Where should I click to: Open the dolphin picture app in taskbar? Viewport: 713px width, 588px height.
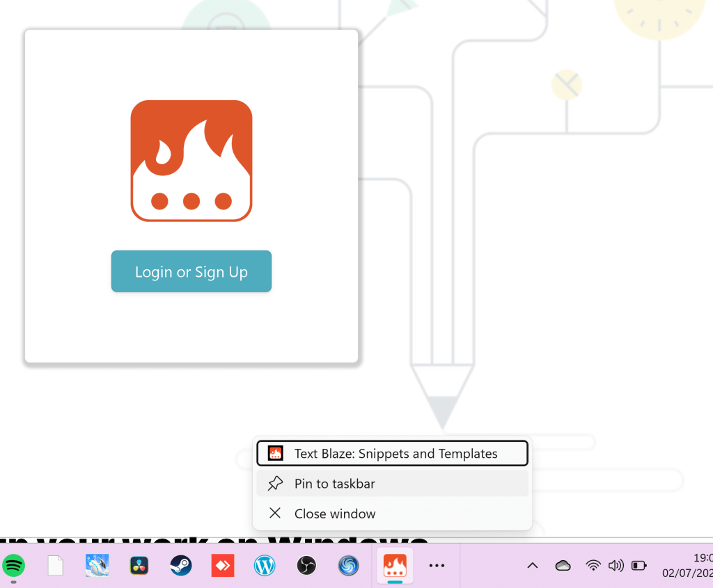pos(97,566)
